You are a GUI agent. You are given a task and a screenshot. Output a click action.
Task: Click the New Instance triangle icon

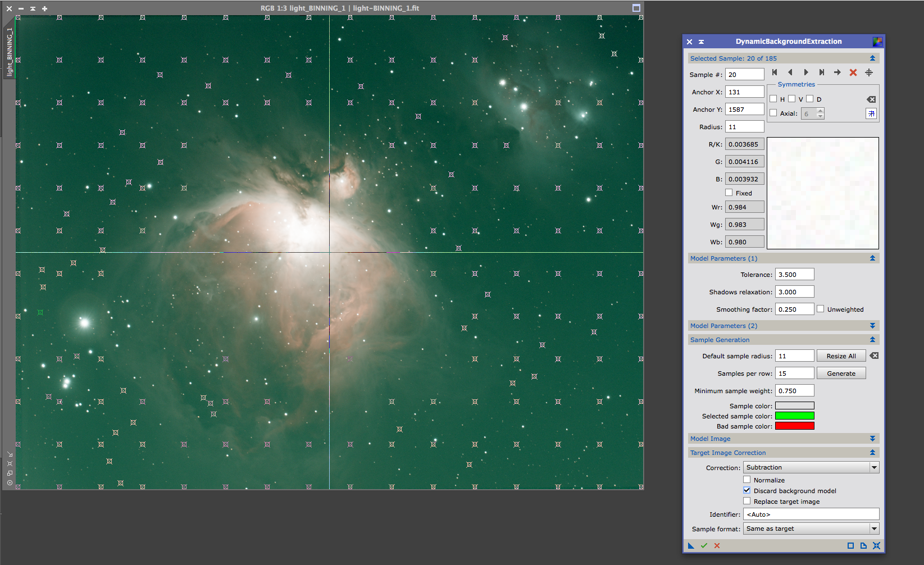coord(691,545)
